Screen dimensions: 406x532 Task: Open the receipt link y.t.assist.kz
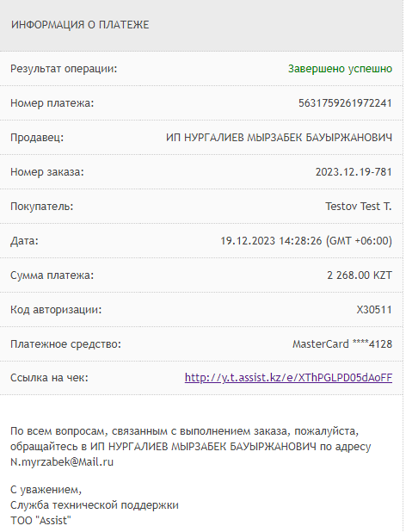(x=288, y=378)
